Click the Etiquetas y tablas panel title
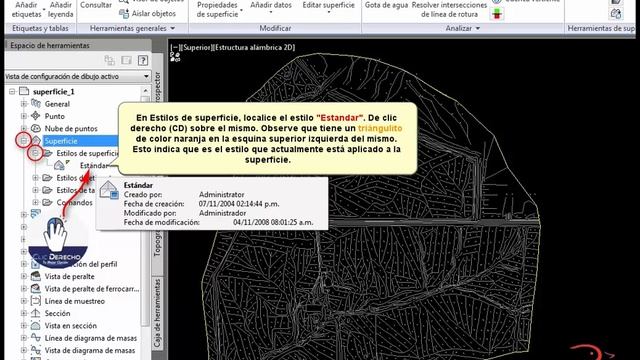 (x=40, y=28)
